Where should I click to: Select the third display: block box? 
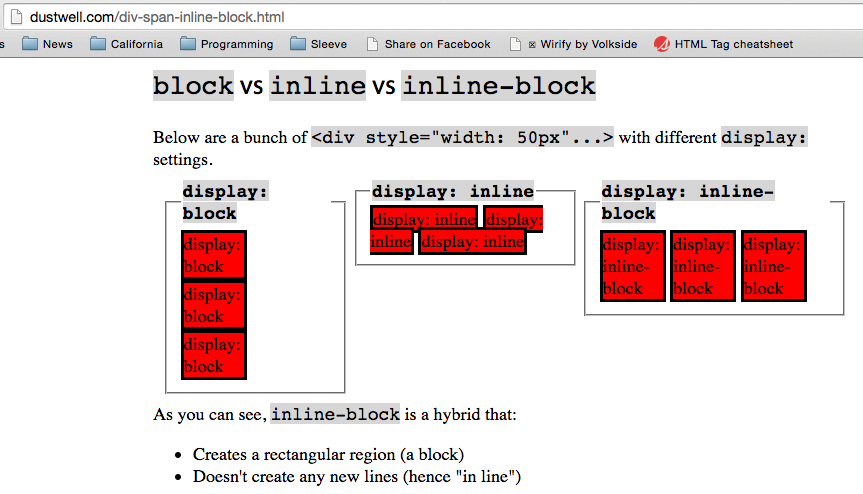213,355
